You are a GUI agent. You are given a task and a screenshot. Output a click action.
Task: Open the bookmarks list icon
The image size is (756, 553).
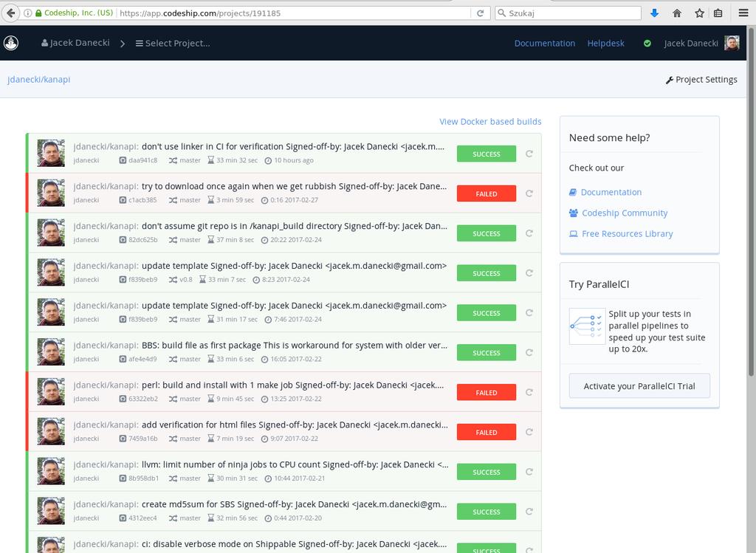pos(718,13)
